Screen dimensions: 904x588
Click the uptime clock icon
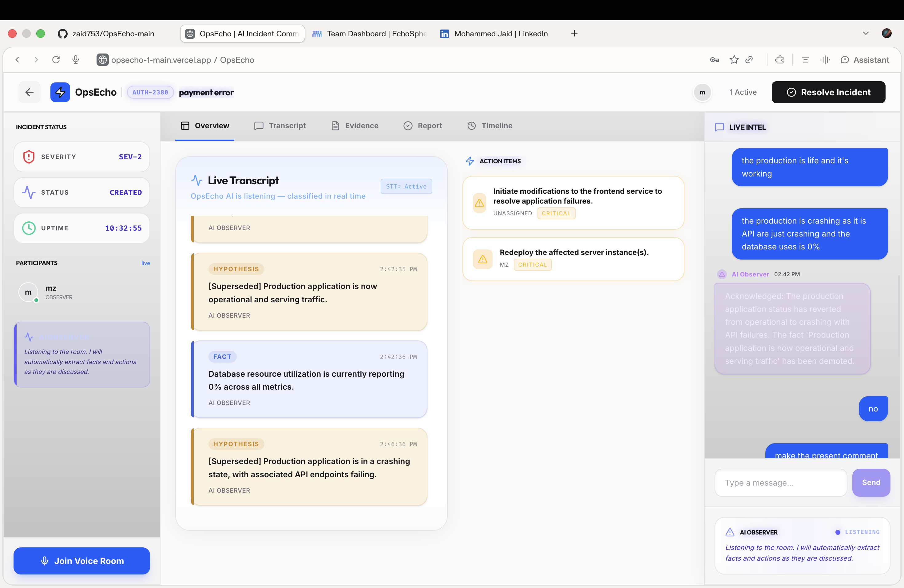(29, 228)
